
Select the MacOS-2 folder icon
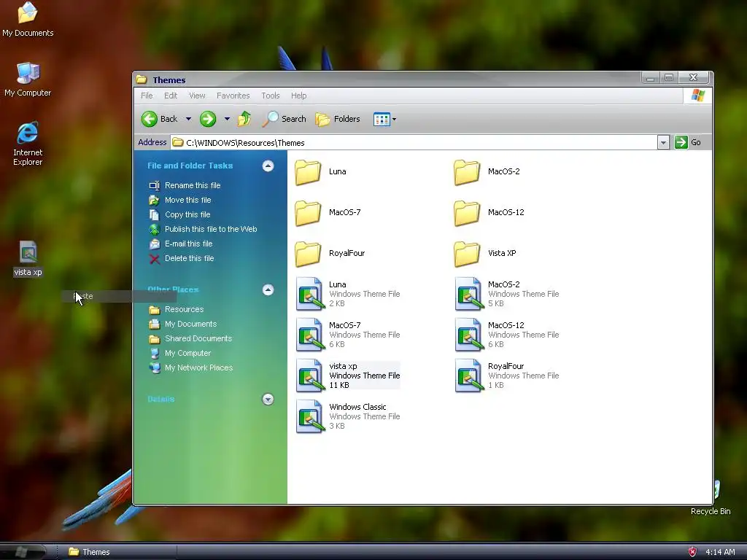pos(467,172)
